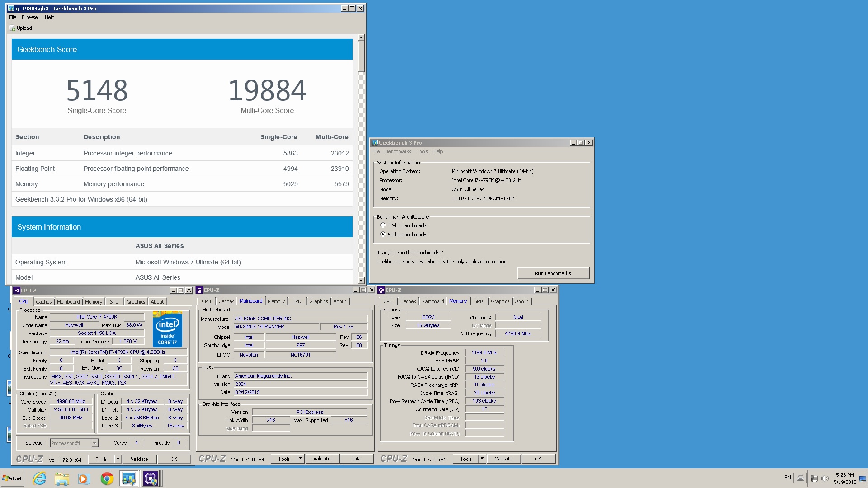Open Tools menu in Geekbench 3 Pro dialog
This screenshot has width=868, height=488.
(x=422, y=151)
